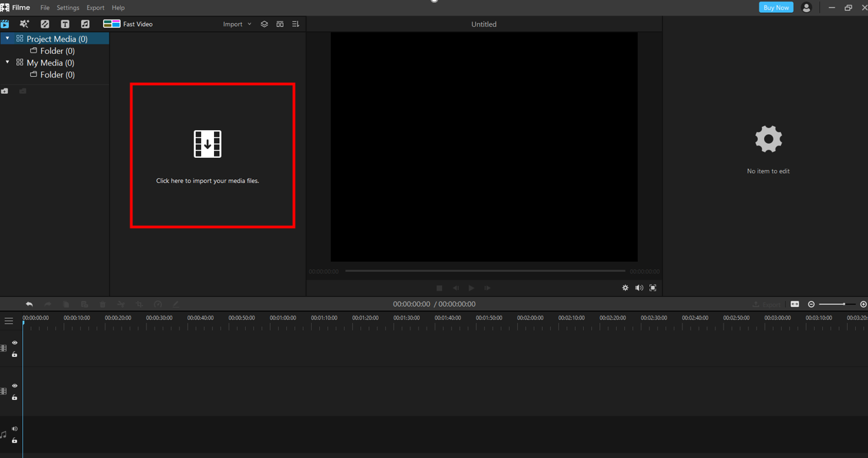Open the Media library tab icon
Viewport: 868px width, 458px height.
point(5,24)
